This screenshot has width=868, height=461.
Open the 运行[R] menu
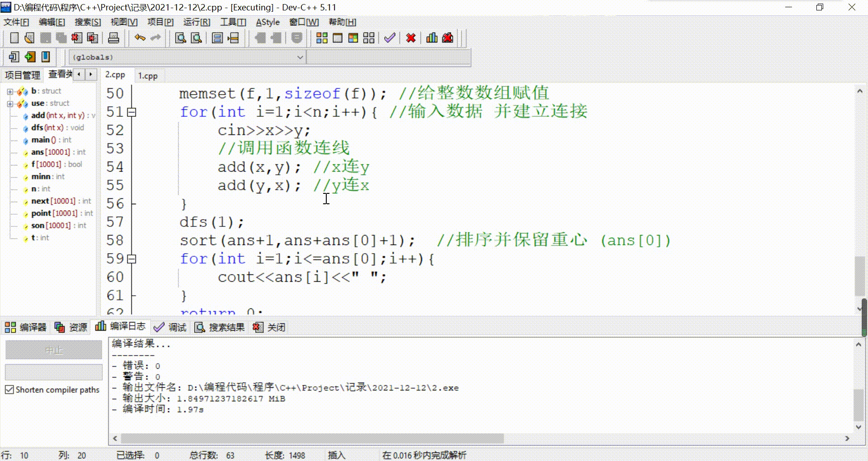tap(197, 22)
